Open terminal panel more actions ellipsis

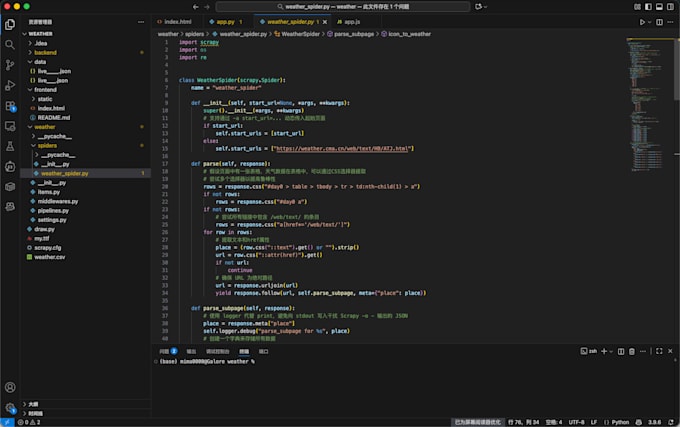click(x=643, y=352)
